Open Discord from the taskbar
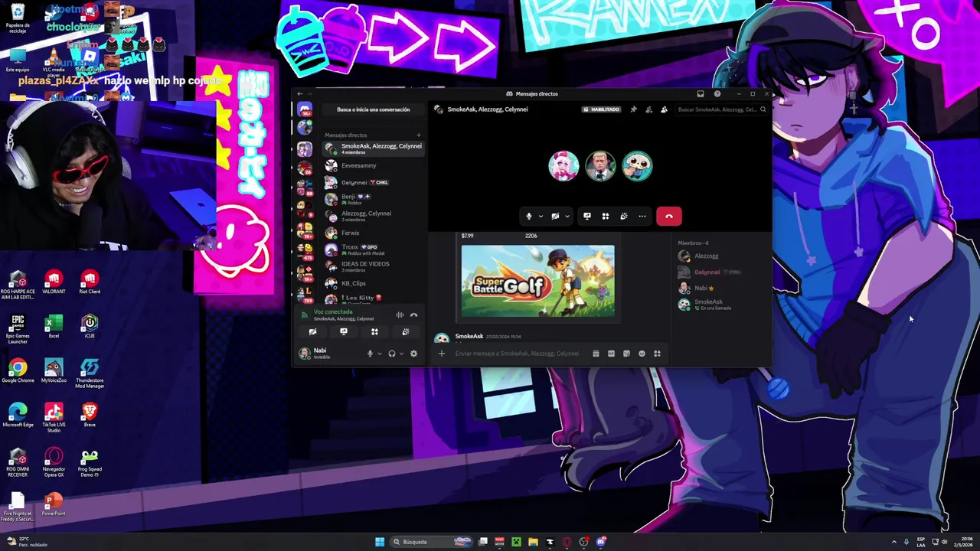 (x=601, y=542)
